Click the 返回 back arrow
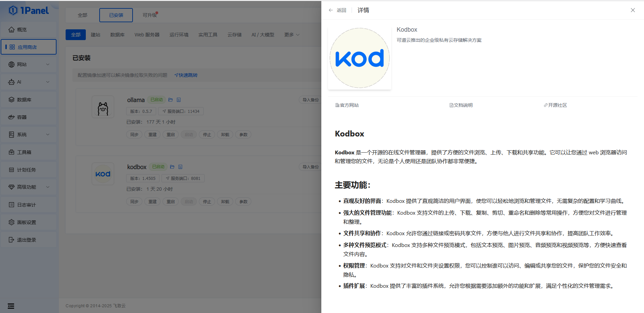The width and height of the screenshot is (644, 313). pos(331,10)
